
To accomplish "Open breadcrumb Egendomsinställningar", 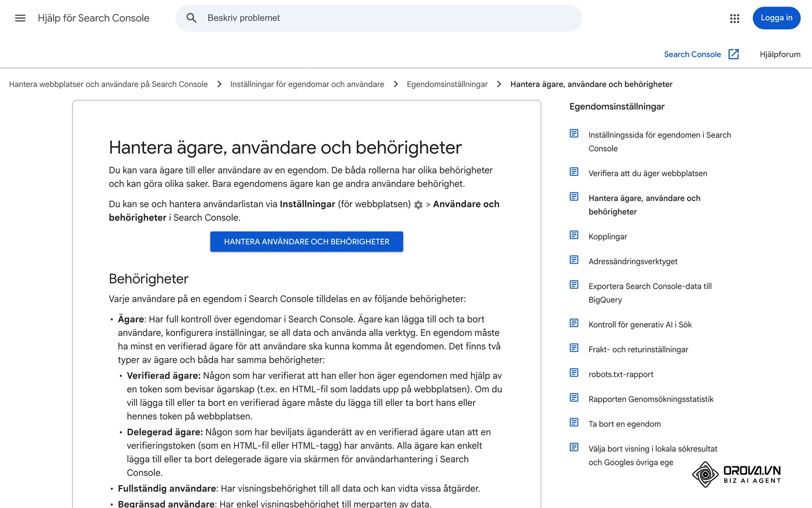I will (447, 84).
